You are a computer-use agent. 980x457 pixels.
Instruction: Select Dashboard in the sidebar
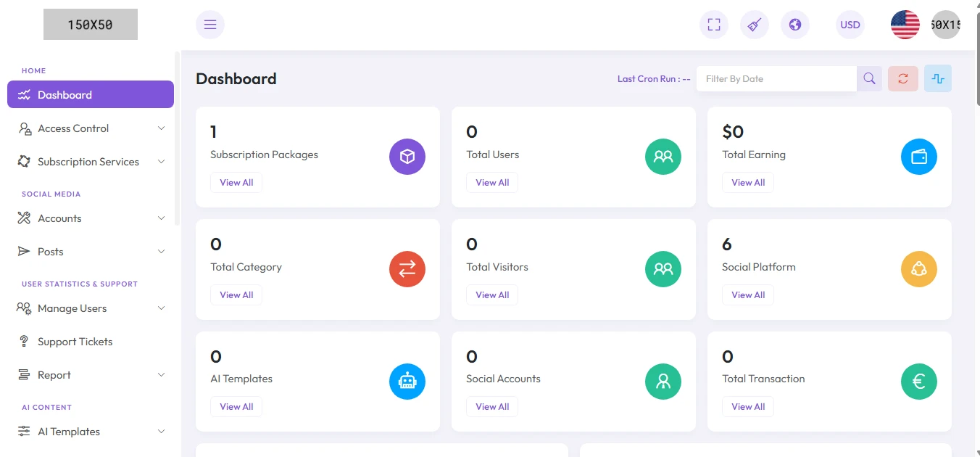click(x=91, y=94)
